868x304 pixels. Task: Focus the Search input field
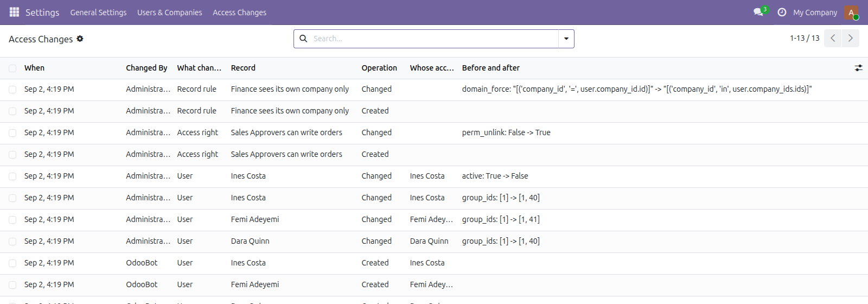point(434,39)
